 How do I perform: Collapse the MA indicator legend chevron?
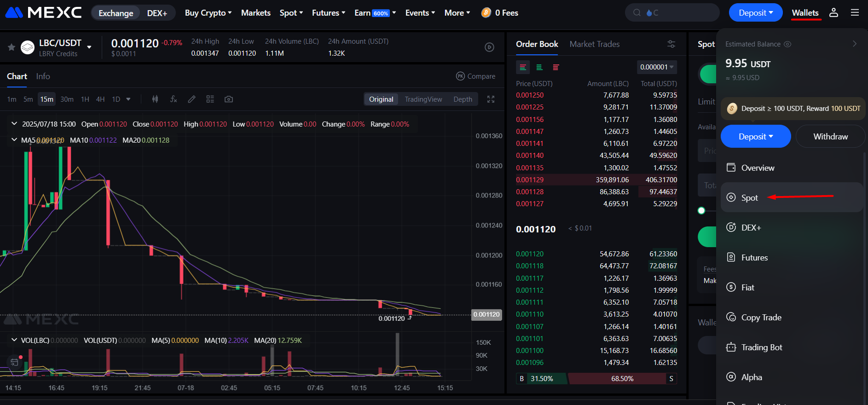point(14,140)
